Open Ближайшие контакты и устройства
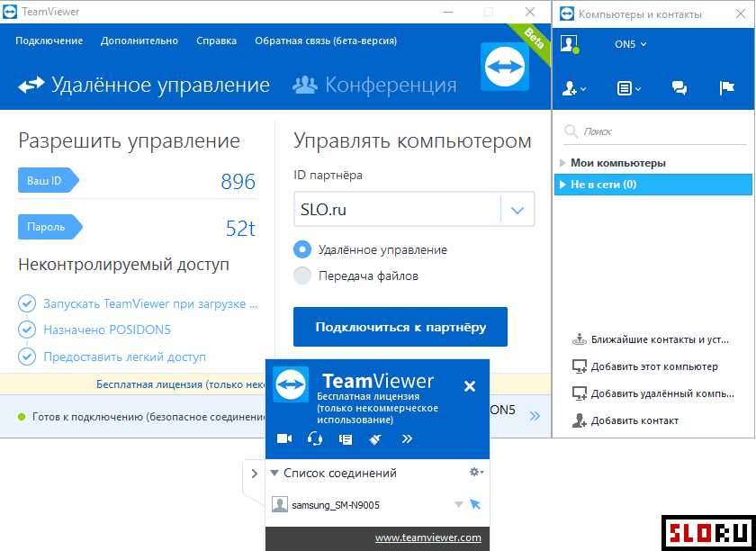756x551 pixels. 660,339
